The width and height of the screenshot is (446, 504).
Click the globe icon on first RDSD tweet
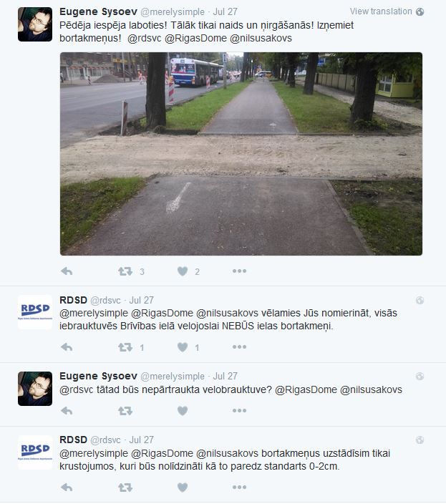pyautogui.click(x=420, y=300)
